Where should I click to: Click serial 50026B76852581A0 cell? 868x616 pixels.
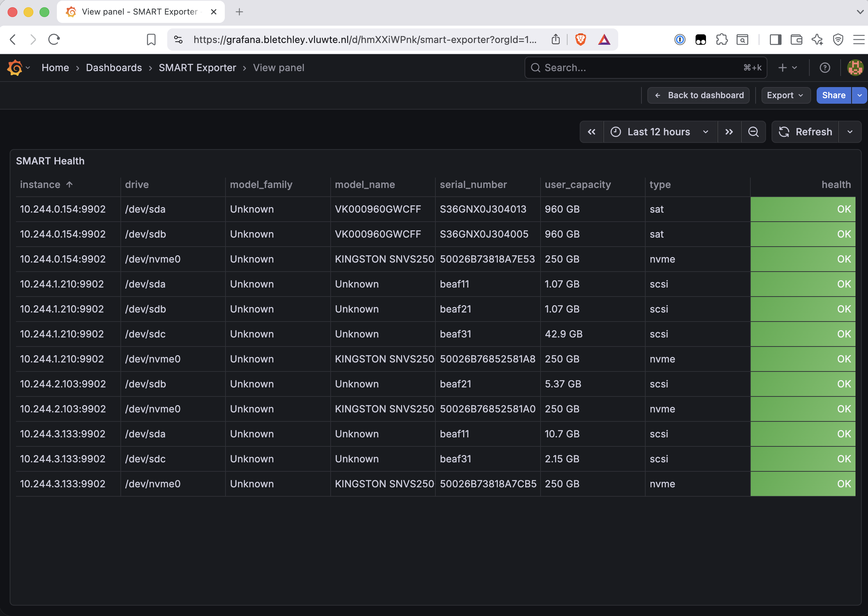487,409
